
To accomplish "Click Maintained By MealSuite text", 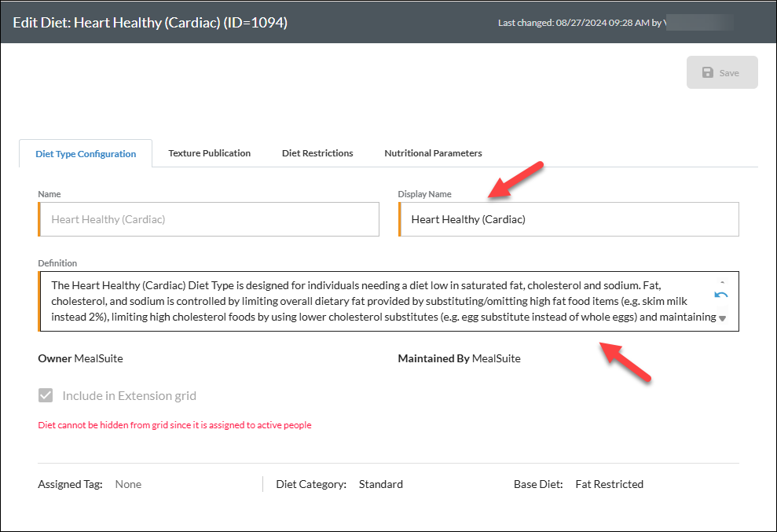I will pyautogui.click(x=459, y=358).
